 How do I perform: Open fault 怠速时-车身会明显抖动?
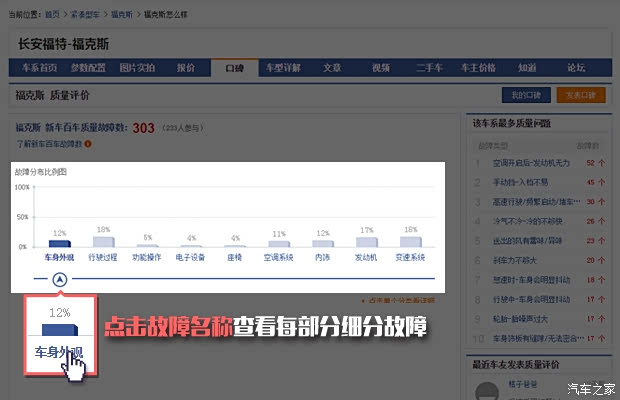click(531, 280)
